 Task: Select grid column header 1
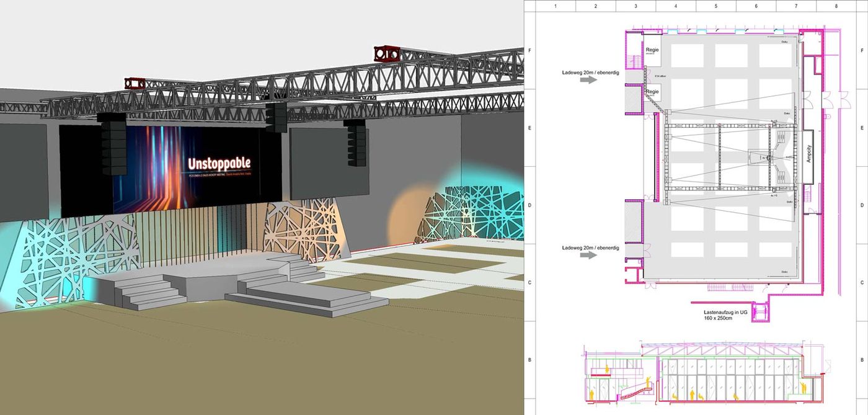556,6
